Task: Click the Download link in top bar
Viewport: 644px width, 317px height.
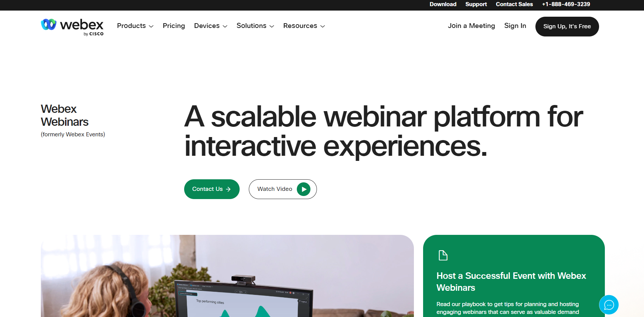Action: pos(443,4)
